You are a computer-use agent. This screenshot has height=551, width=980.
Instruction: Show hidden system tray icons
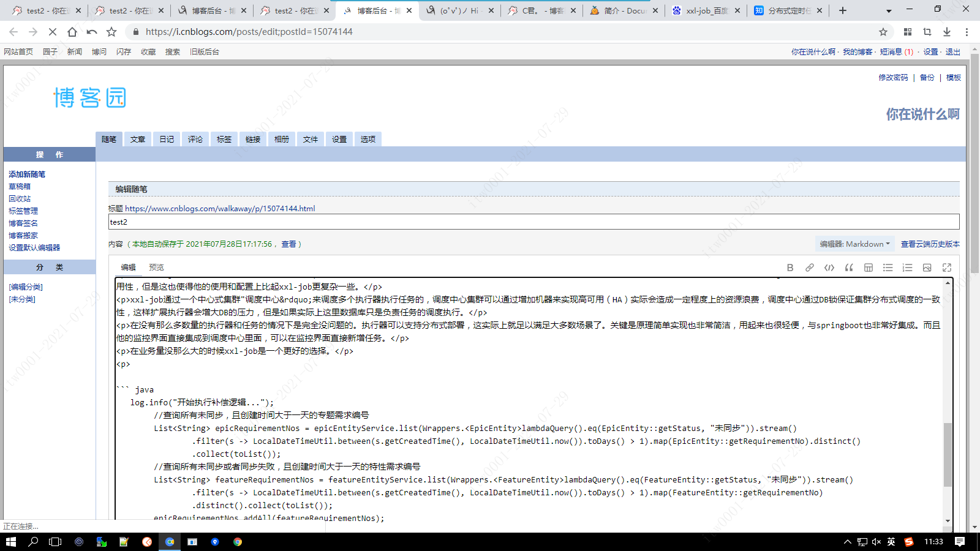[848, 542]
